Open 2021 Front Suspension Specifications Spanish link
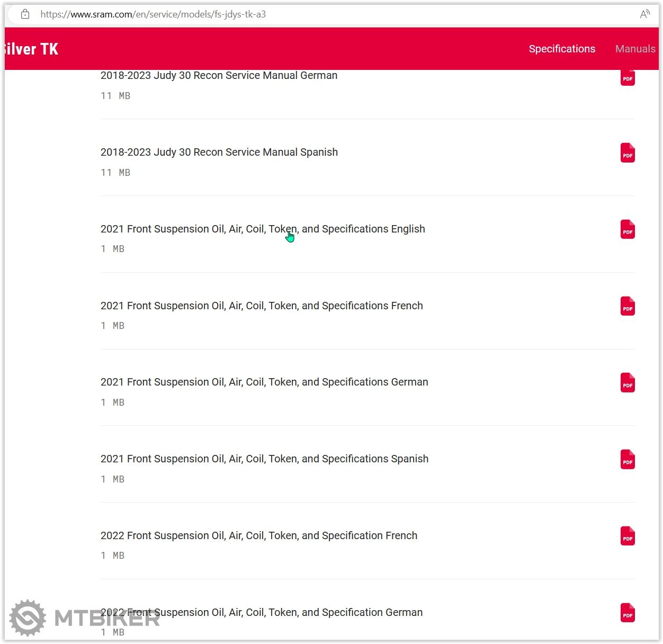This screenshot has height=644, width=663. click(264, 459)
